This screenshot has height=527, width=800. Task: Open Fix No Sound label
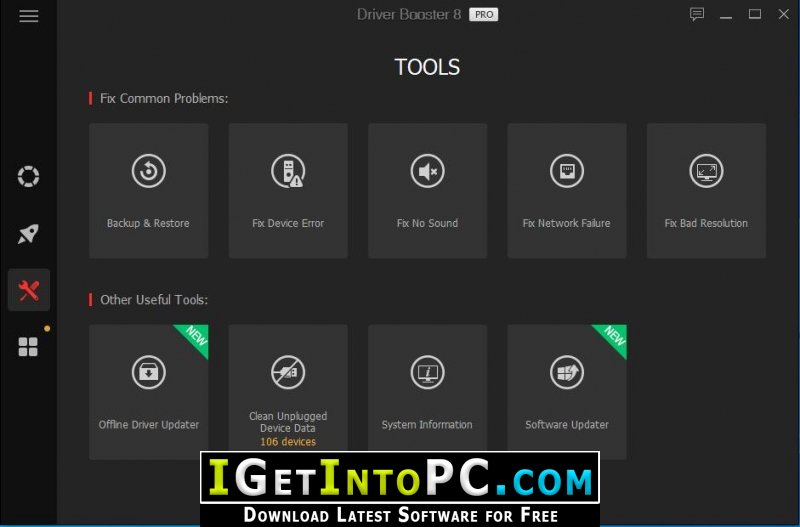(x=428, y=223)
